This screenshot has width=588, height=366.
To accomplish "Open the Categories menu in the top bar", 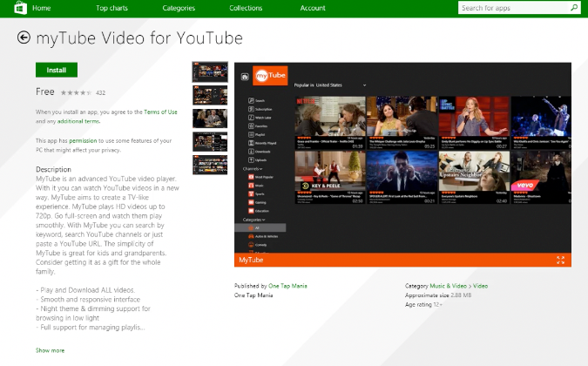I will coord(179,8).
